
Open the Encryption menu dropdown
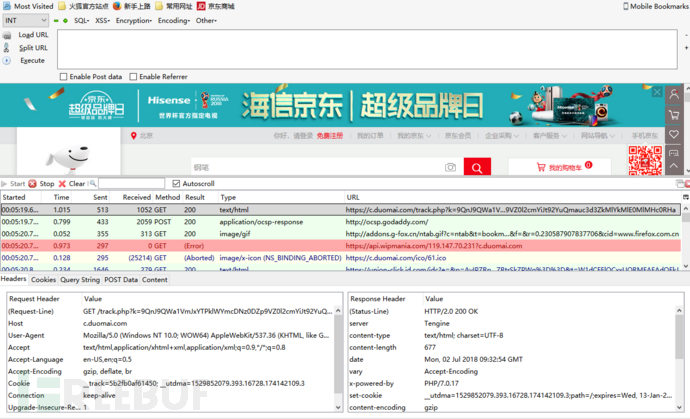[134, 21]
